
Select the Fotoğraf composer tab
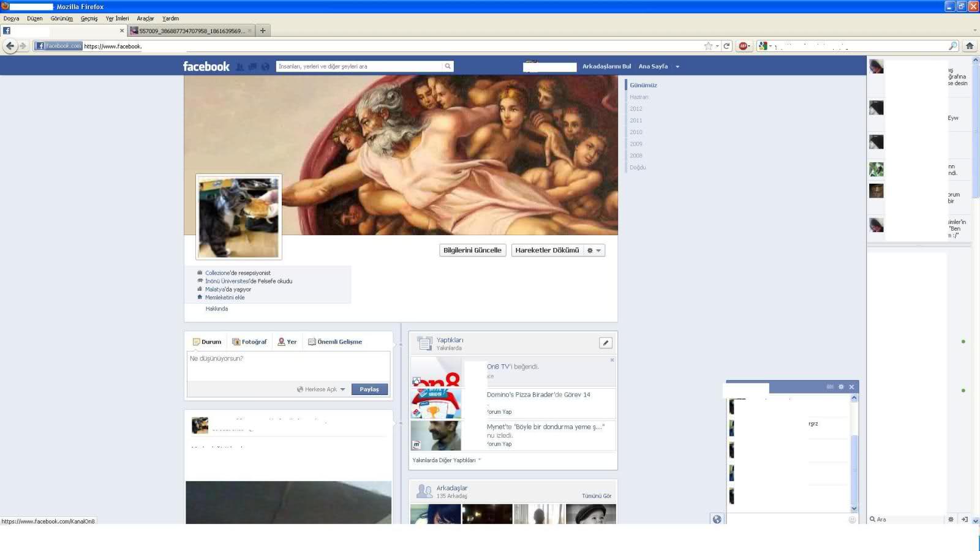click(249, 342)
